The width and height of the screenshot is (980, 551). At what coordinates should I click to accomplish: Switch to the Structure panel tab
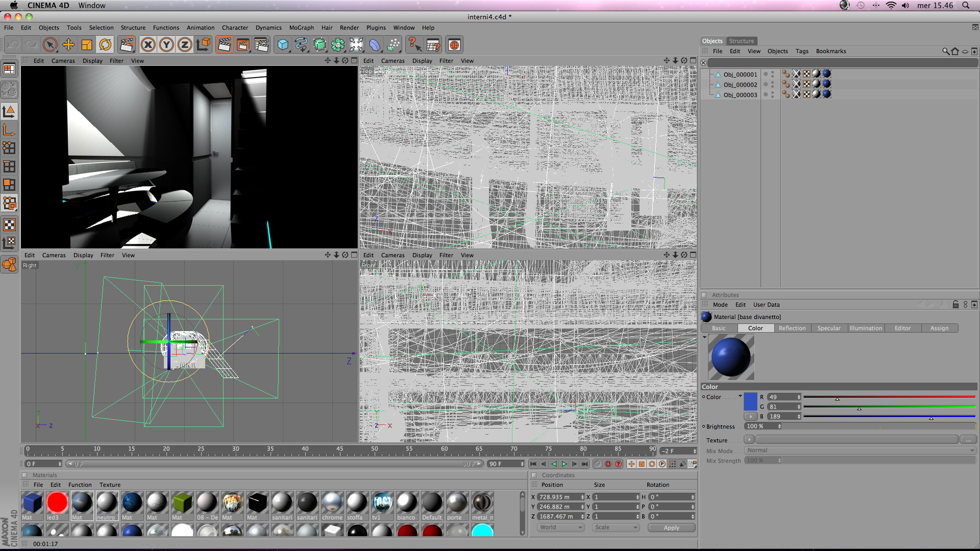click(741, 41)
